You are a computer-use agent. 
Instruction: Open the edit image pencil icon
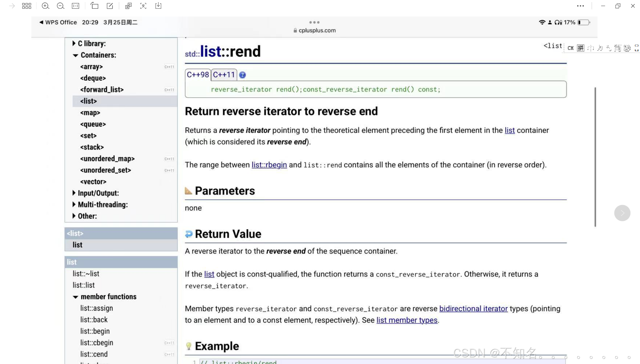(110, 6)
